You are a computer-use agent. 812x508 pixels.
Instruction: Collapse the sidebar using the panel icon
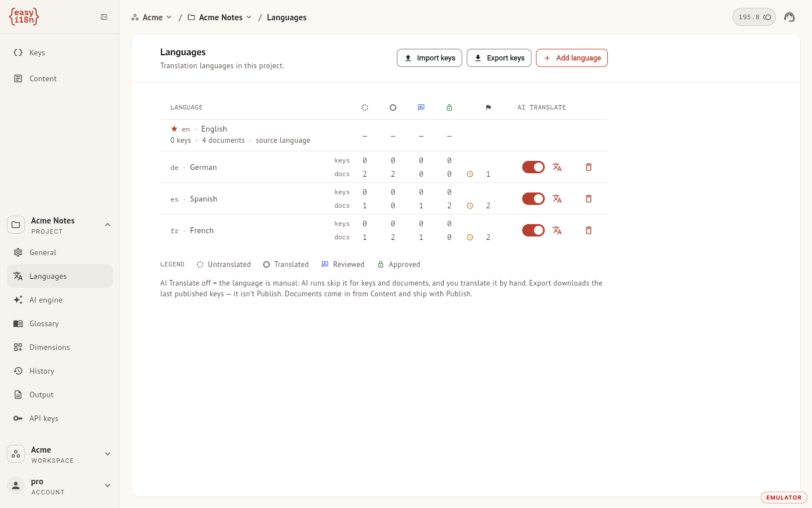tap(104, 17)
